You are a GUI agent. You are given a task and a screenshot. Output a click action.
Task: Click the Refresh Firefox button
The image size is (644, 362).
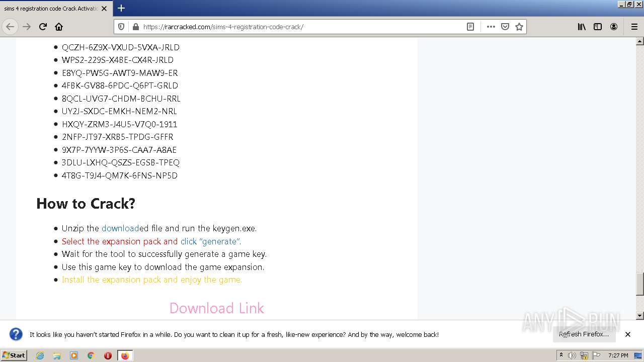(x=584, y=334)
